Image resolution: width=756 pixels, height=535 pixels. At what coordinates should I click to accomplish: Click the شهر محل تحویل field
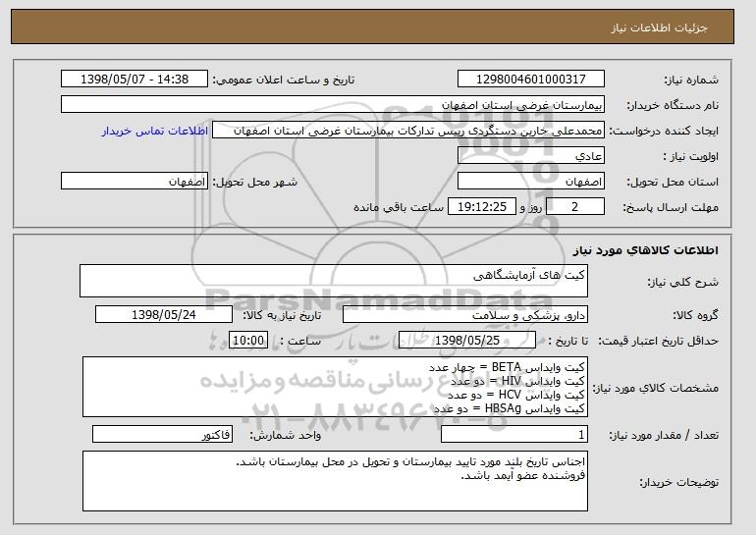135,182
